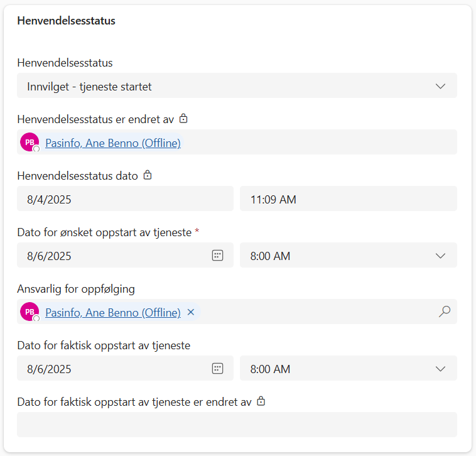476x456 pixels.
Task: Open calendar picker for faktisk oppstart date
Action: (217, 369)
